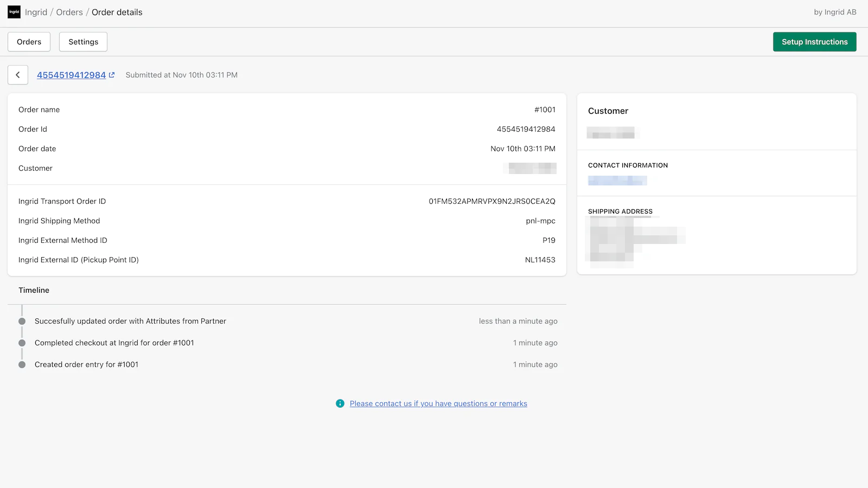Click the Order Id label
This screenshot has height=488, width=868.
click(x=33, y=129)
